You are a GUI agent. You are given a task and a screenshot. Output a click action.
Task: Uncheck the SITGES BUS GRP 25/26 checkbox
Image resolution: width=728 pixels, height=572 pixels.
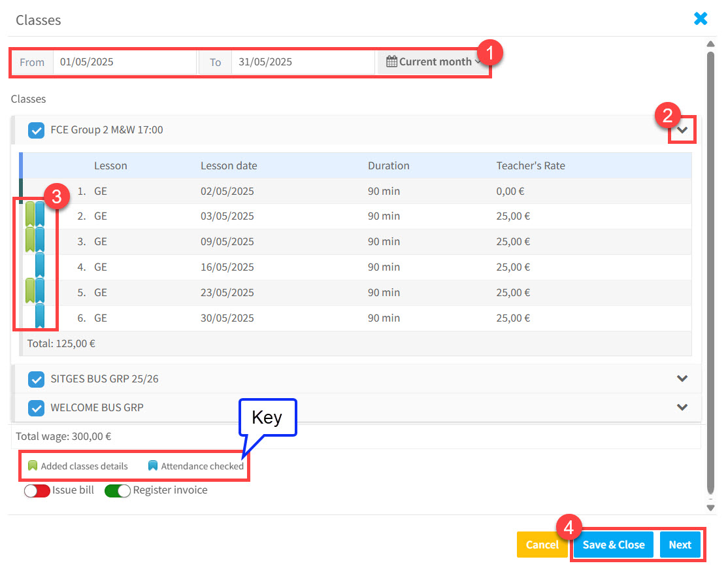[37, 379]
